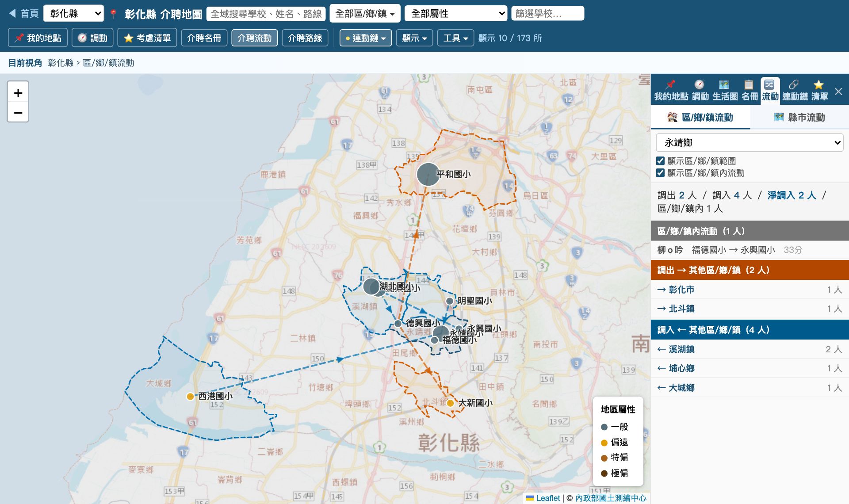Switch to 縣市流動 tab

(x=799, y=117)
